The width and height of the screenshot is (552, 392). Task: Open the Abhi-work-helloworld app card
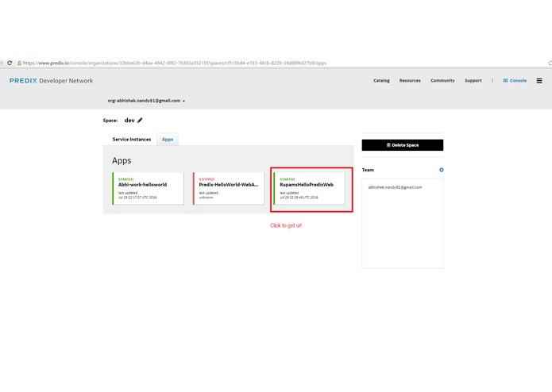[148, 188]
